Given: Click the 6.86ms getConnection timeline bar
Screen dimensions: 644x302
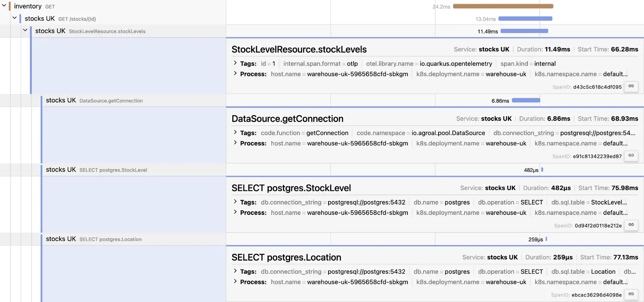Looking at the screenshot, I should tap(526, 101).
